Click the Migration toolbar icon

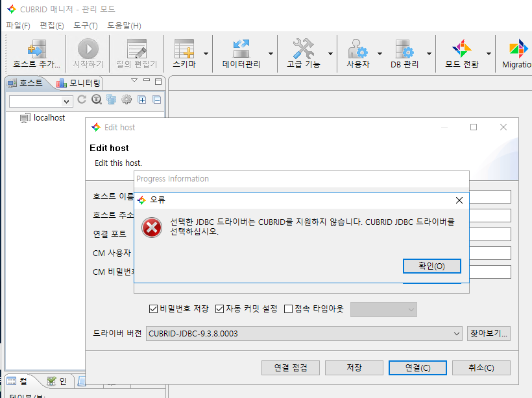point(518,49)
